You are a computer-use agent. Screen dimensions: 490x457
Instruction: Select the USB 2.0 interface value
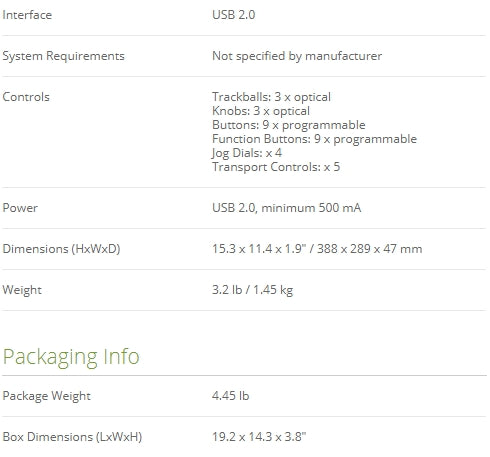[234, 15]
